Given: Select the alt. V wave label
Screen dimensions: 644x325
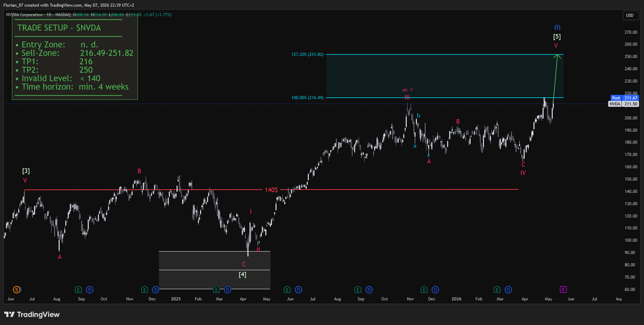Looking at the screenshot, I should [407, 90].
